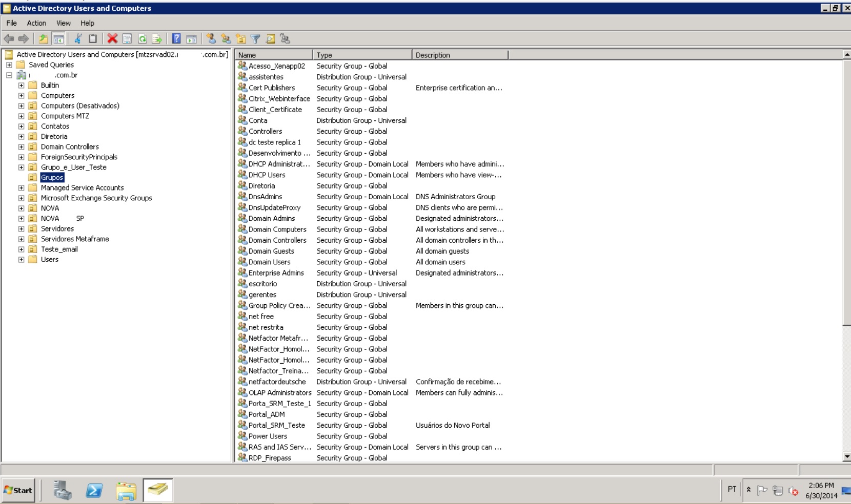851x504 pixels.
Task: Collapse the domain root tree node
Action: click(9, 75)
